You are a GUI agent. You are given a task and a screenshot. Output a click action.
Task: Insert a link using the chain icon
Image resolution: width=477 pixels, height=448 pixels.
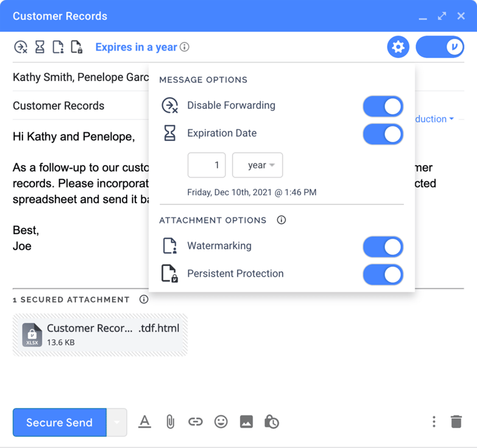195,422
